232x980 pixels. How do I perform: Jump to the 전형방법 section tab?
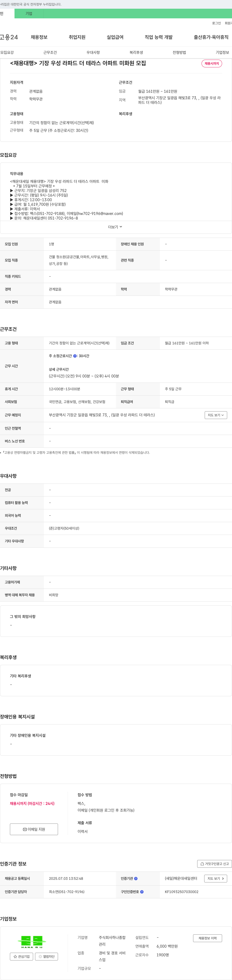pyautogui.click(x=179, y=52)
